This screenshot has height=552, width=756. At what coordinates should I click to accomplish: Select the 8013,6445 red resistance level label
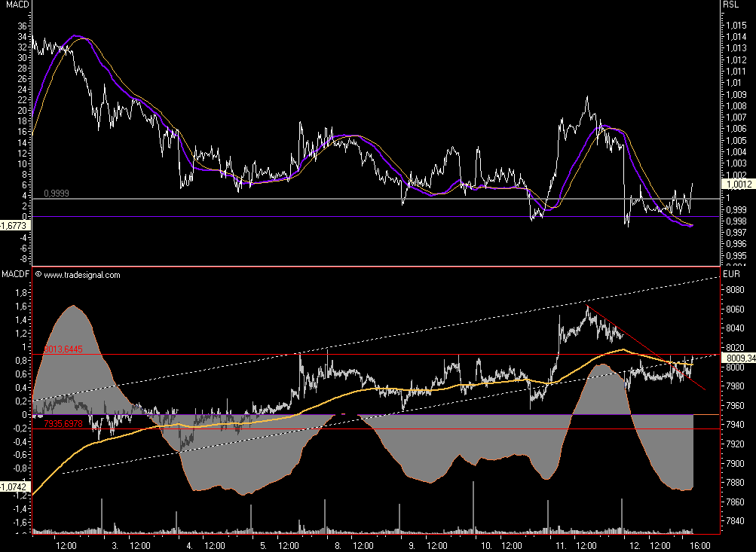tap(63, 349)
